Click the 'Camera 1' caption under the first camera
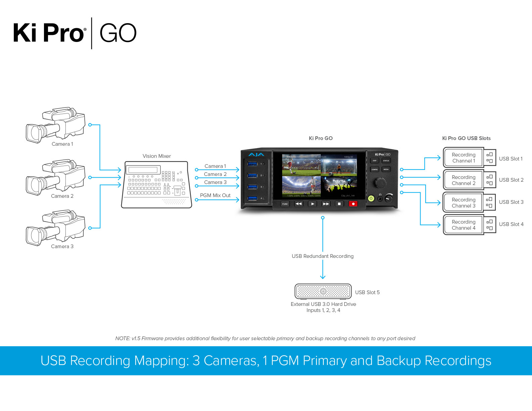 click(62, 144)
